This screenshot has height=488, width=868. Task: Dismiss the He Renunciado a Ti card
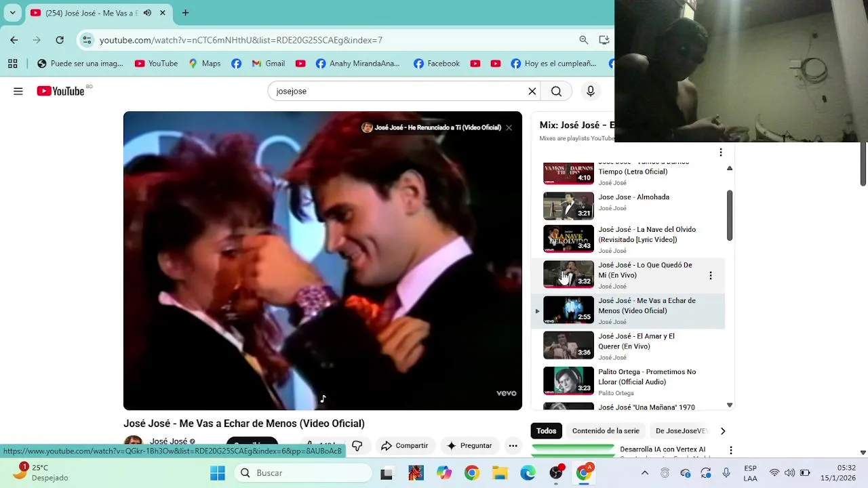509,127
